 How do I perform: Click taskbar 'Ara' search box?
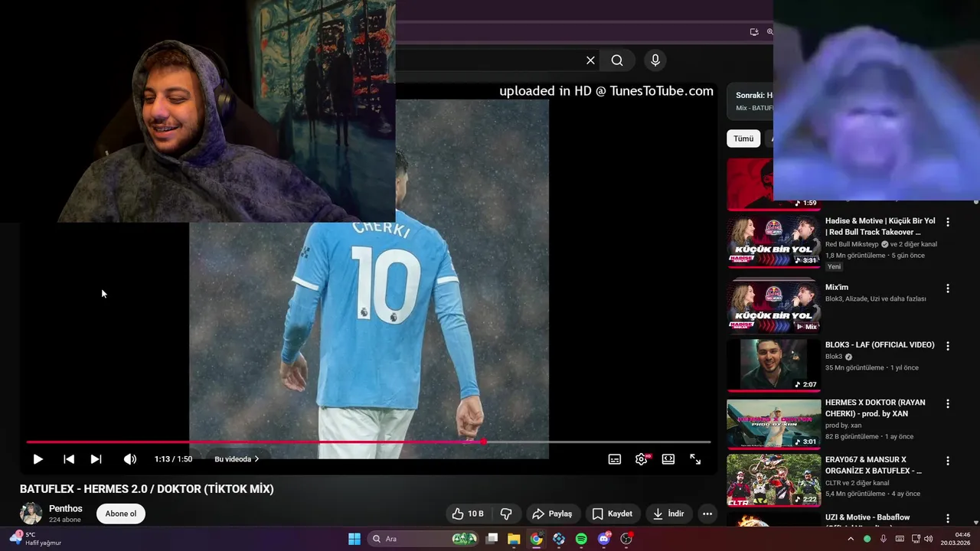pyautogui.click(x=423, y=539)
